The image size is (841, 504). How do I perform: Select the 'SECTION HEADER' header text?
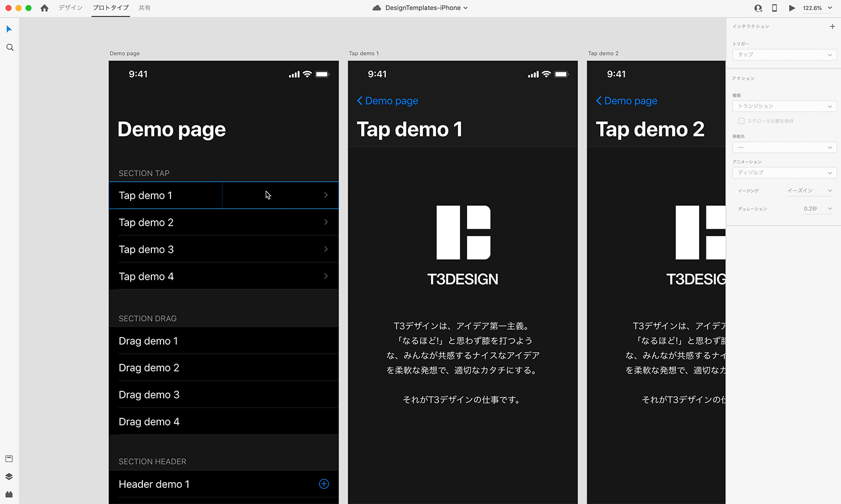[153, 461]
